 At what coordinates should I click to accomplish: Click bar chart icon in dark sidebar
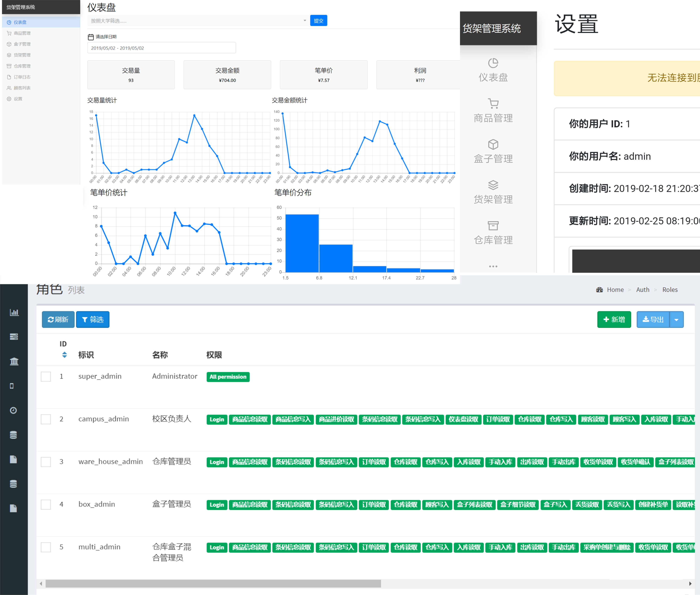[14, 312]
